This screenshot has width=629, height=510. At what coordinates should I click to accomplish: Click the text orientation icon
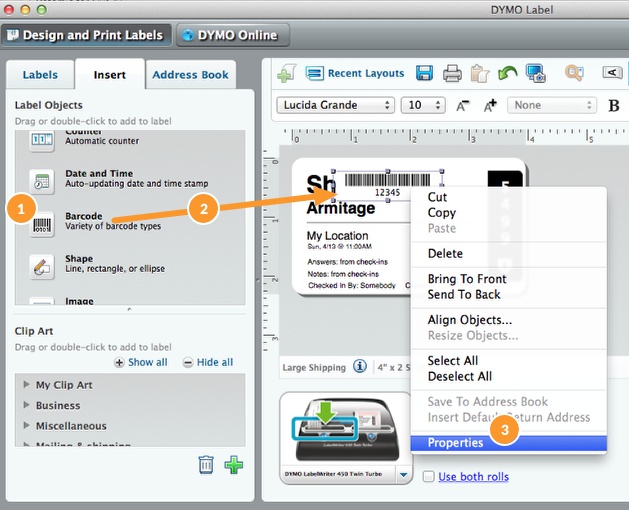(612, 73)
